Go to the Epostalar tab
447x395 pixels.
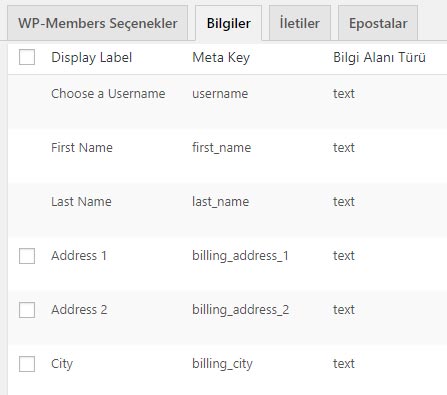(378, 23)
